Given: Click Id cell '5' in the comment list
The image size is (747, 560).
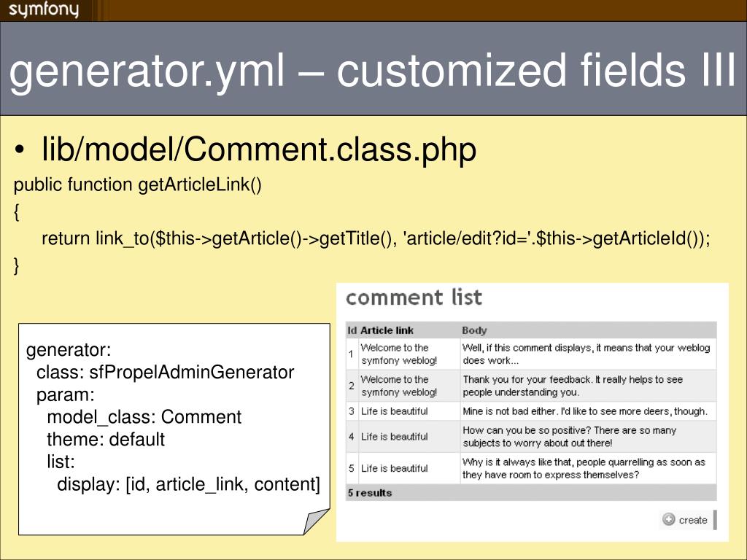Looking at the screenshot, I should pyautogui.click(x=351, y=468).
